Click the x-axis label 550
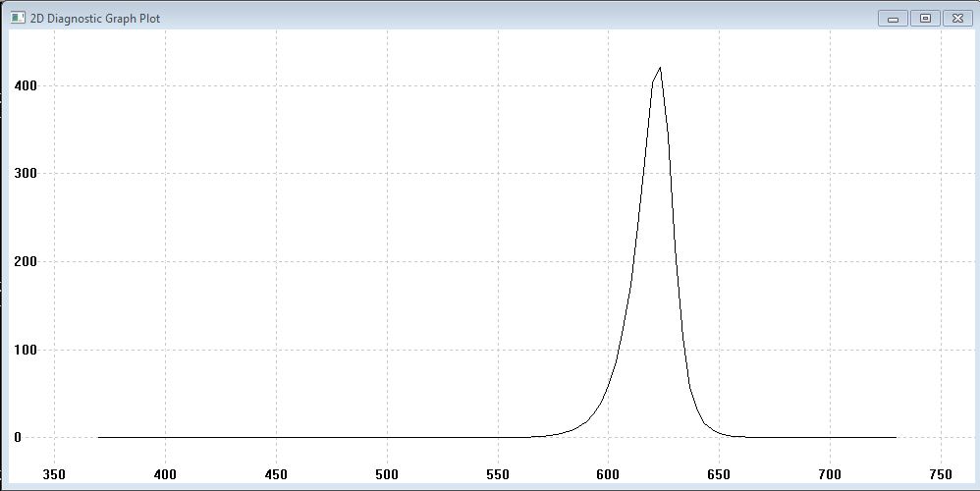Image resolution: width=980 pixels, height=491 pixels. pos(498,474)
